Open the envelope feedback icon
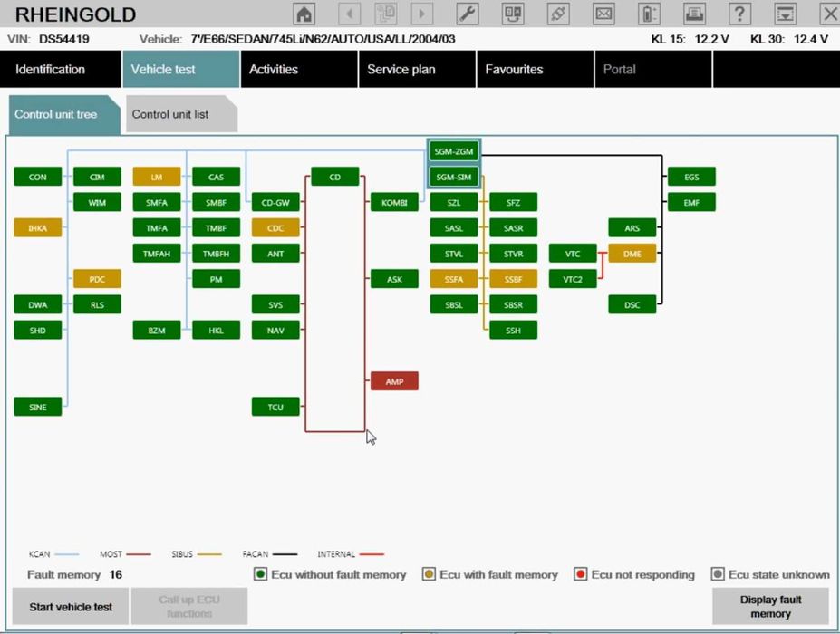Screen dimensions: 840x634 tap(603, 14)
